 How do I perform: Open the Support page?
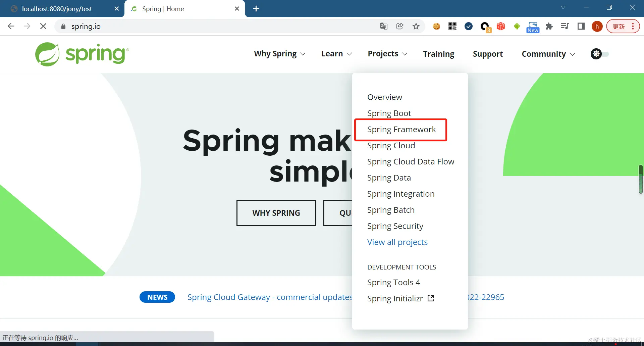tap(488, 54)
